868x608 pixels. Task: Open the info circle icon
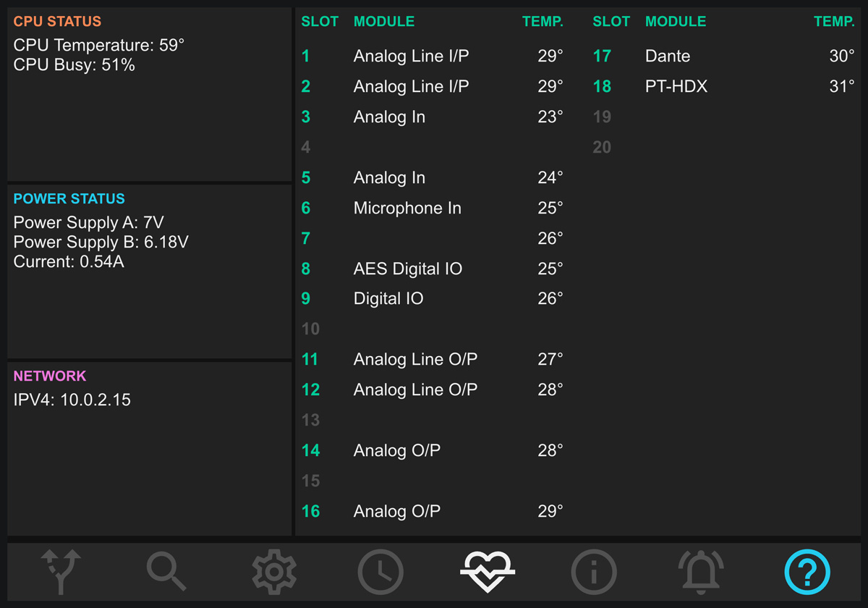(x=594, y=572)
